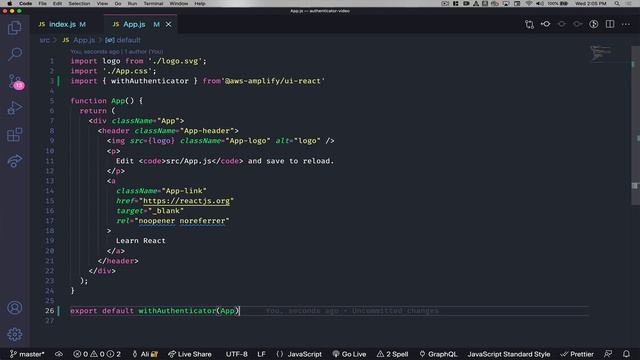Change file encoding UTF-8
Screen dimensions: 640x360
click(x=237, y=354)
